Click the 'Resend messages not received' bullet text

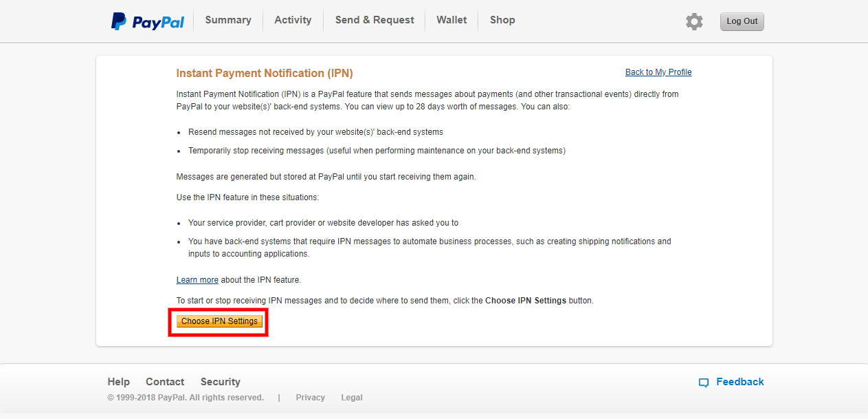click(x=315, y=132)
